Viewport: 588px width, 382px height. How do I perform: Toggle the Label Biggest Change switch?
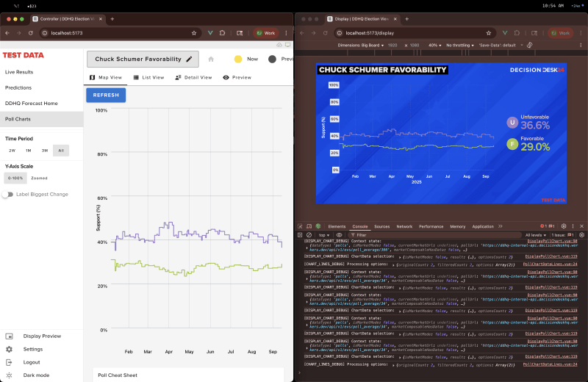(x=7, y=194)
